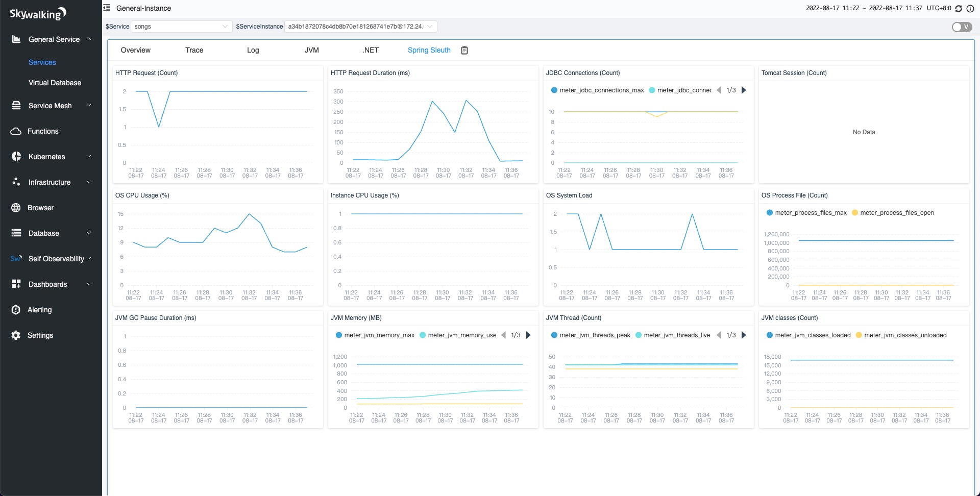Click the UTC+8:0 timezone label
Image resolution: width=980 pixels, height=496 pixels.
coord(939,8)
